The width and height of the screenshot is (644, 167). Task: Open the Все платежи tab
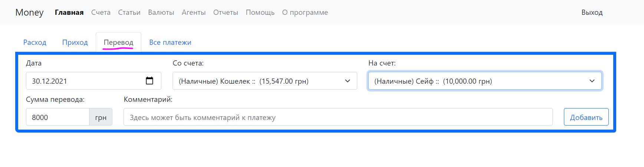(170, 42)
